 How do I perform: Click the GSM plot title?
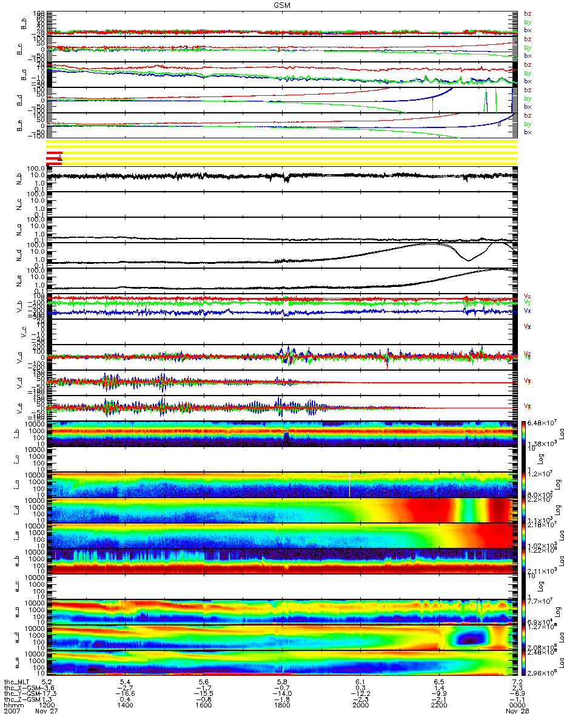(282, 4)
